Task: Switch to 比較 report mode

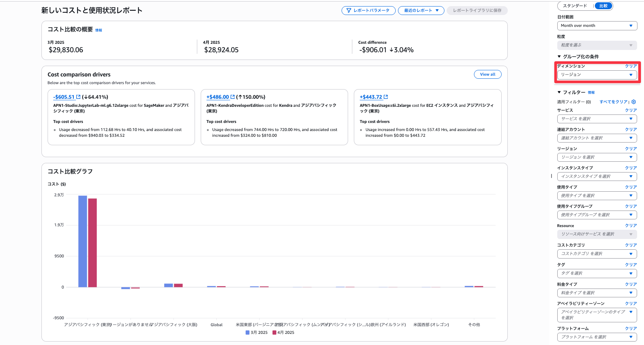Action: pos(603,6)
